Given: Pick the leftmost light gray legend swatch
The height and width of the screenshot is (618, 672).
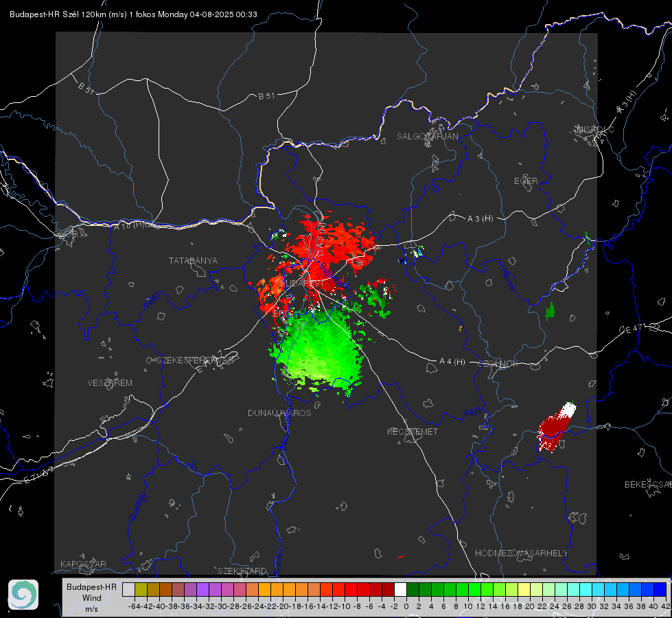Looking at the screenshot, I should pyautogui.click(x=128, y=590).
